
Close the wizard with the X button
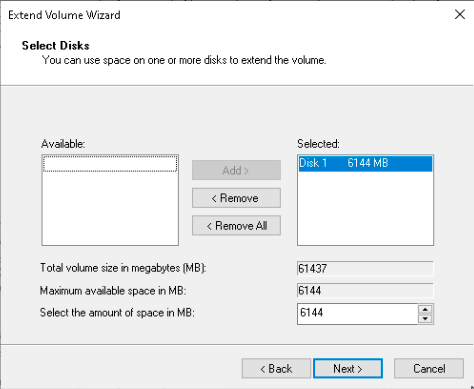click(x=460, y=14)
